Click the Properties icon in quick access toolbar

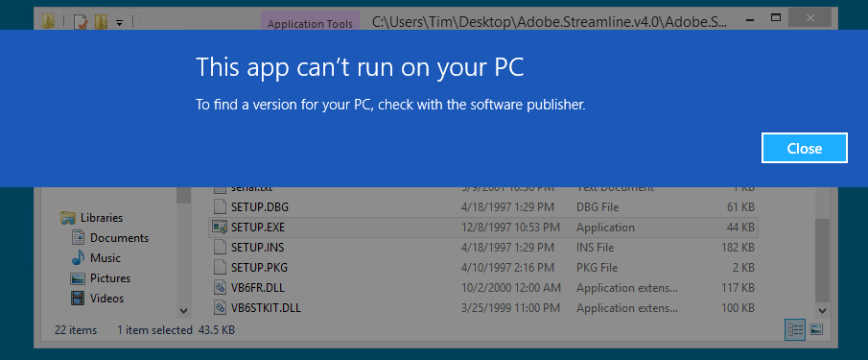coord(81,21)
